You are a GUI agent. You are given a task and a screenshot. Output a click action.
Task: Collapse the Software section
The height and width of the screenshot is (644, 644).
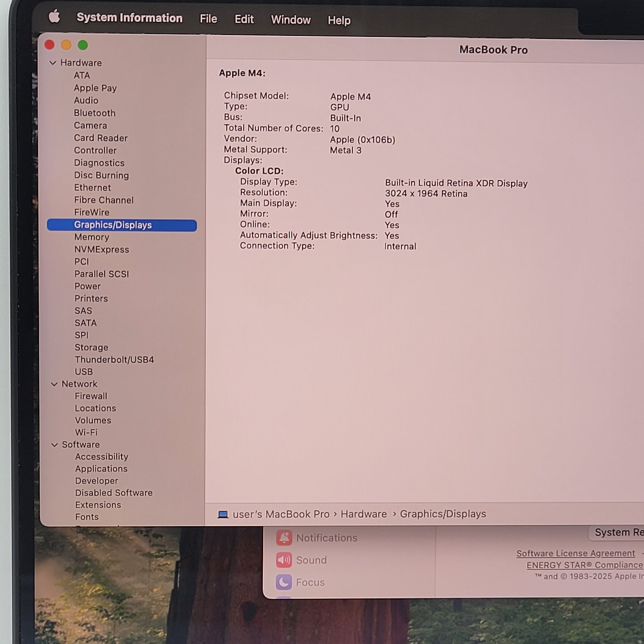pyautogui.click(x=54, y=445)
